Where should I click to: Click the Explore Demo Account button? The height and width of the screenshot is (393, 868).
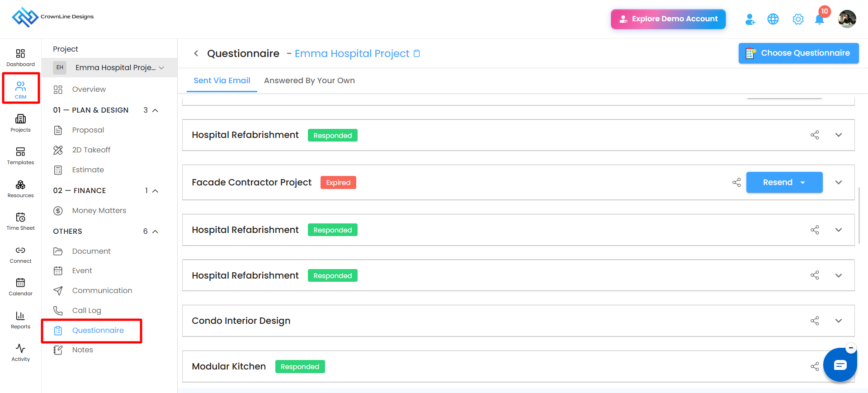click(x=668, y=19)
